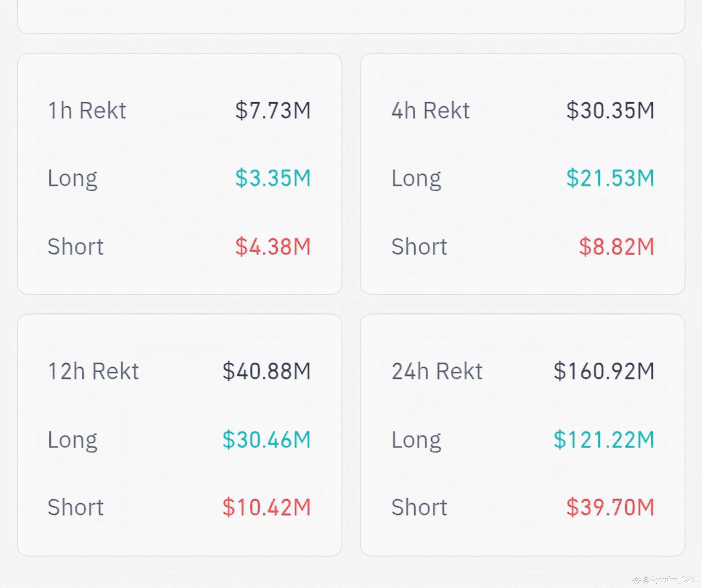This screenshot has width=702, height=588.
Task: Click the 1h Rekt label
Action: [87, 111]
